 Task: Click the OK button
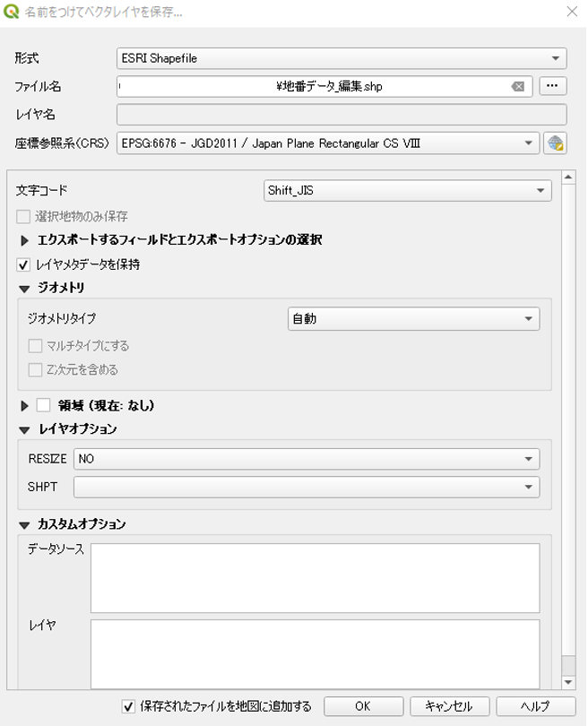click(x=361, y=706)
